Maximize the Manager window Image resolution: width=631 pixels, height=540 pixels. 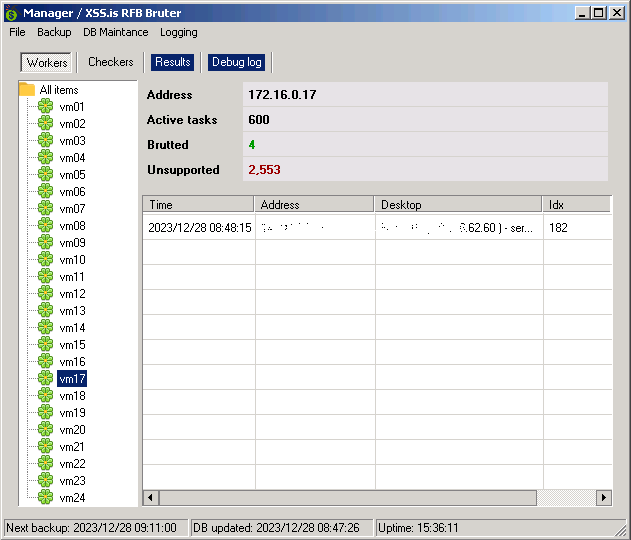coord(598,13)
